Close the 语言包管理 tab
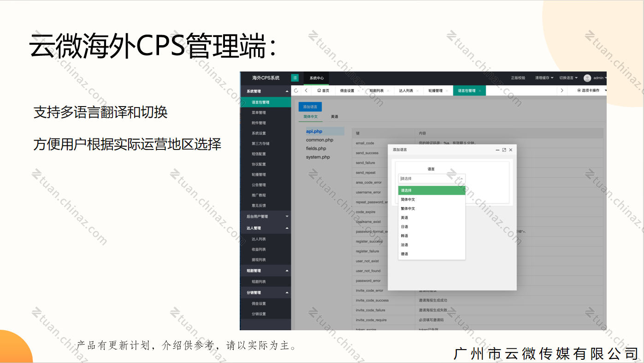 (480, 91)
